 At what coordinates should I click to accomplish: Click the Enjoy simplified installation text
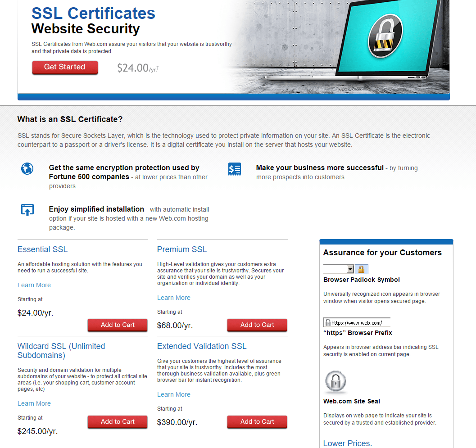click(x=96, y=209)
